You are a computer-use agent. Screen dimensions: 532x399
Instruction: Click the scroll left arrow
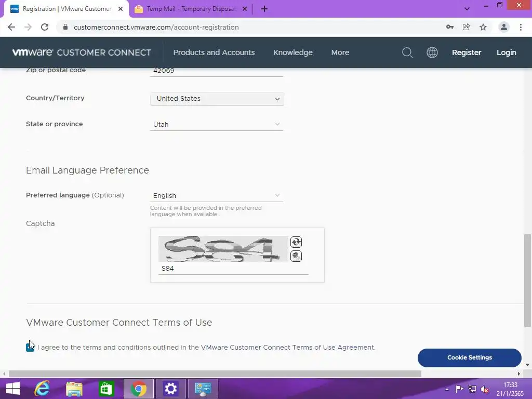tap(4, 374)
